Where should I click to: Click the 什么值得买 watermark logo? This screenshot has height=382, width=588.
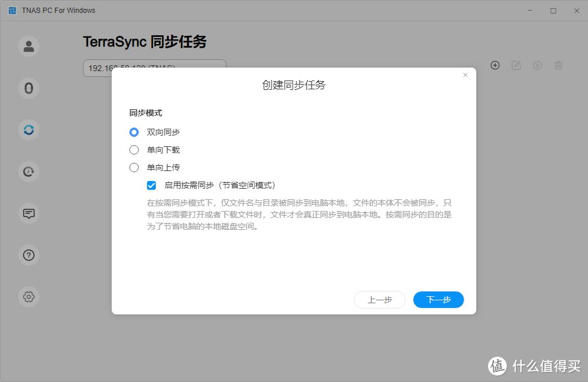coord(497,366)
